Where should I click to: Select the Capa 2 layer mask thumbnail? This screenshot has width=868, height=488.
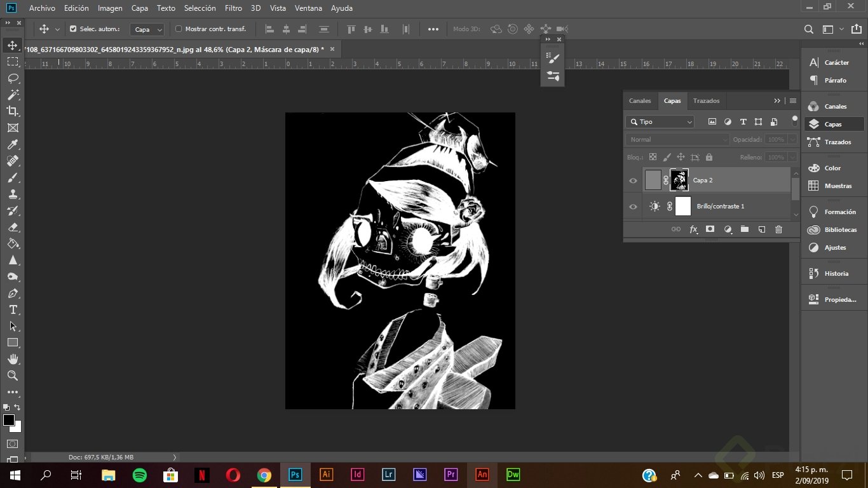click(679, 180)
